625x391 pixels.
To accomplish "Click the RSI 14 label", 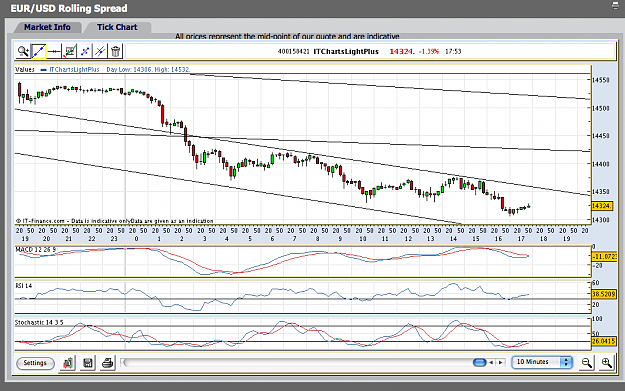I will point(24,286).
